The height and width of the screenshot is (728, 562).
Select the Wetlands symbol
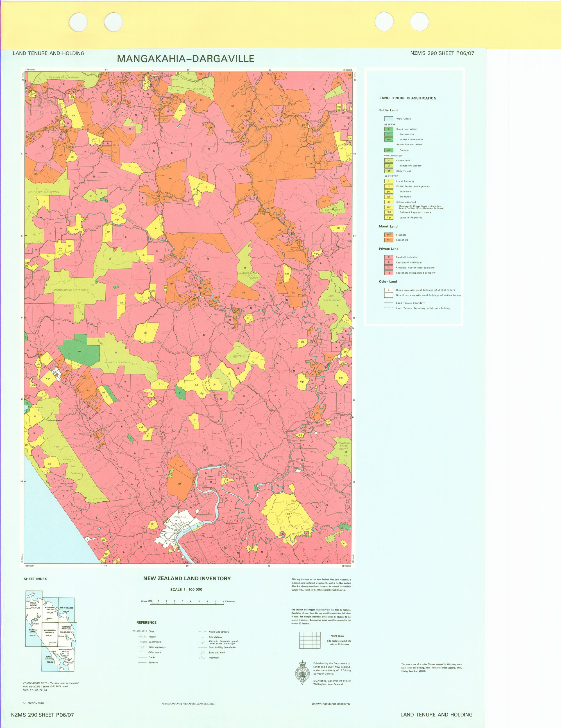coord(202,658)
